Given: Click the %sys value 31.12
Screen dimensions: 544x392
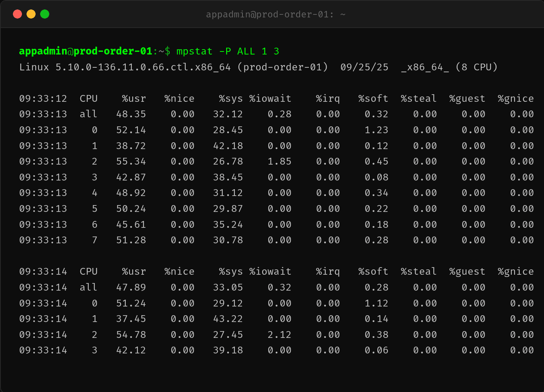Looking at the screenshot, I should coord(228,193).
